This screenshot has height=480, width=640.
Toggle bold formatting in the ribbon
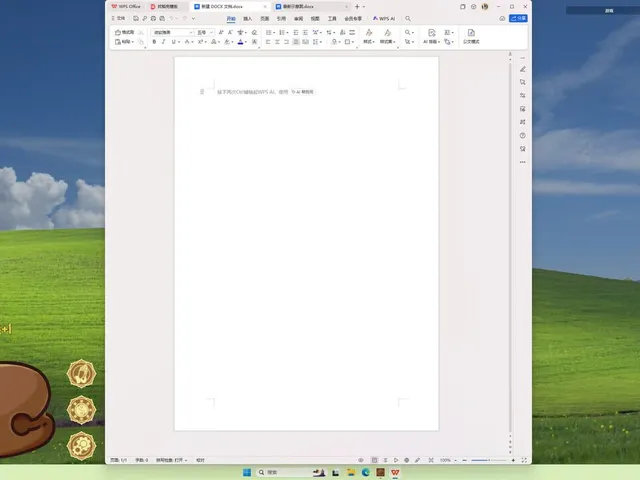154,42
